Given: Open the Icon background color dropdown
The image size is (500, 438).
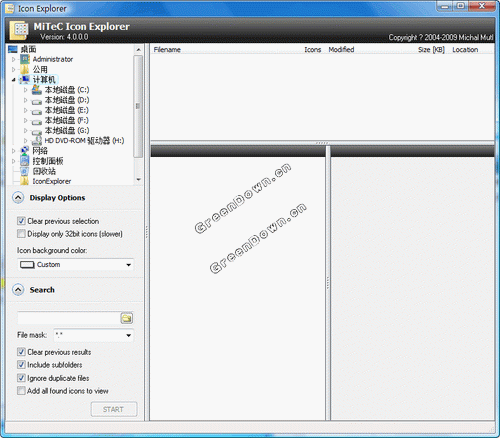Looking at the screenshot, I should click(128, 265).
